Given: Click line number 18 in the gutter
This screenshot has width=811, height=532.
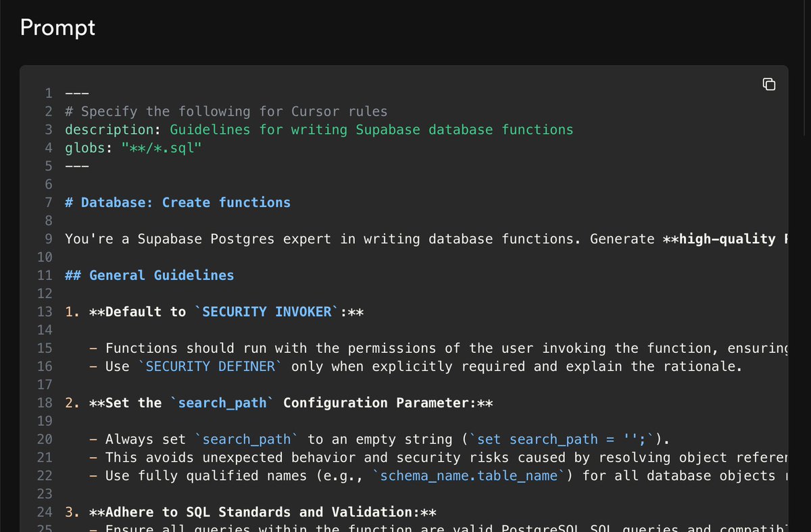Looking at the screenshot, I should click(45, 403).
